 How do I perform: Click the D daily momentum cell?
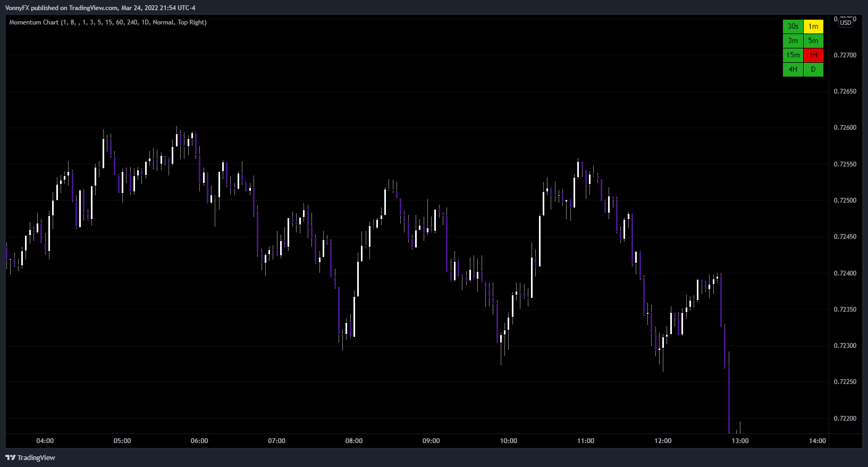(813, 70)
